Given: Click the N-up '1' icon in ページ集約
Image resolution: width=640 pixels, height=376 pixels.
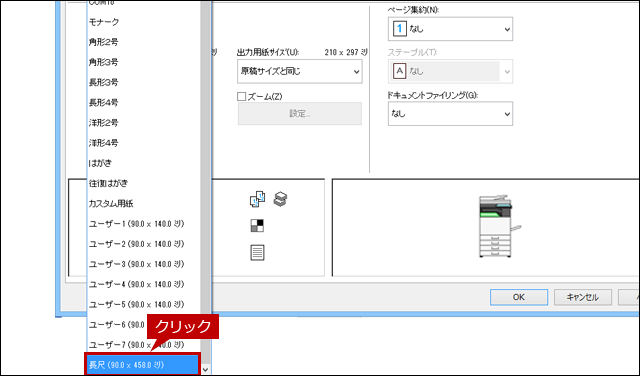Looking at the screenshot, I should point(400,29).
